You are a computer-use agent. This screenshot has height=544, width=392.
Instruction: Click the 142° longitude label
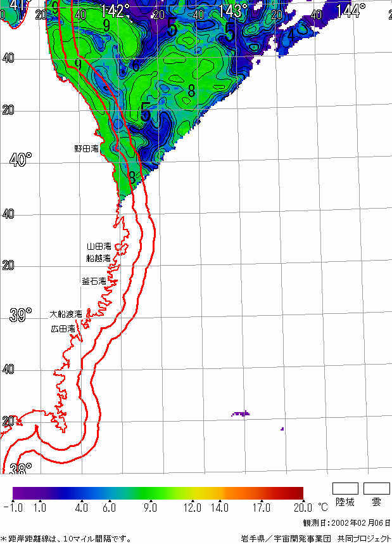[115, 11]
